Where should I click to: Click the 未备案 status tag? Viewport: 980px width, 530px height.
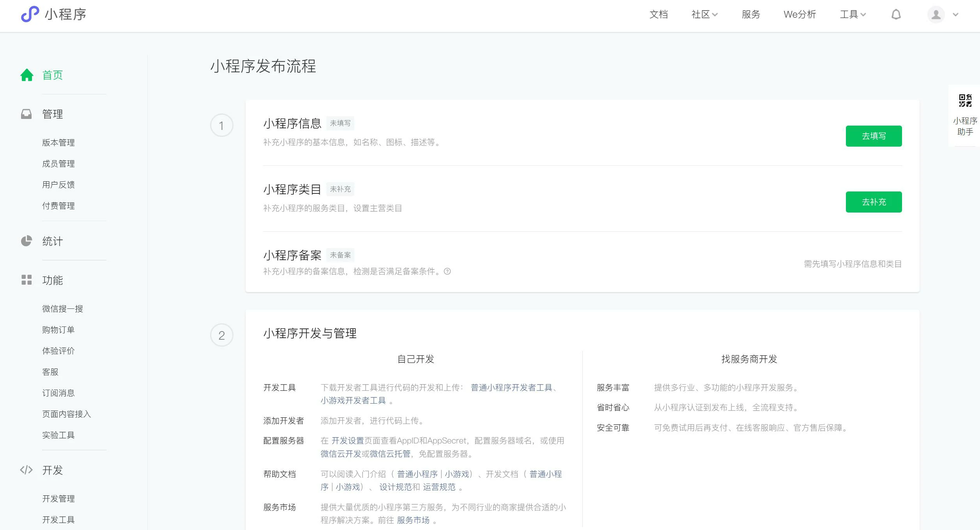pos(340,255)
